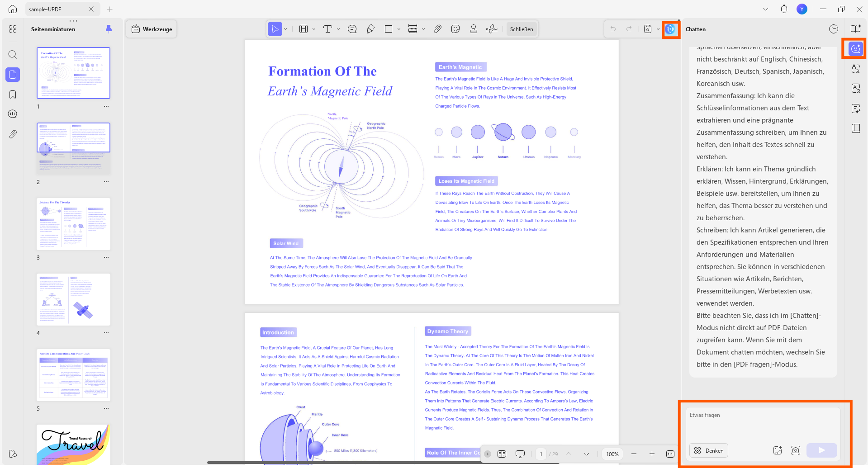Open user account avatar Y
The height and width of the screenshot is (468, 868).
coord(802,9)
